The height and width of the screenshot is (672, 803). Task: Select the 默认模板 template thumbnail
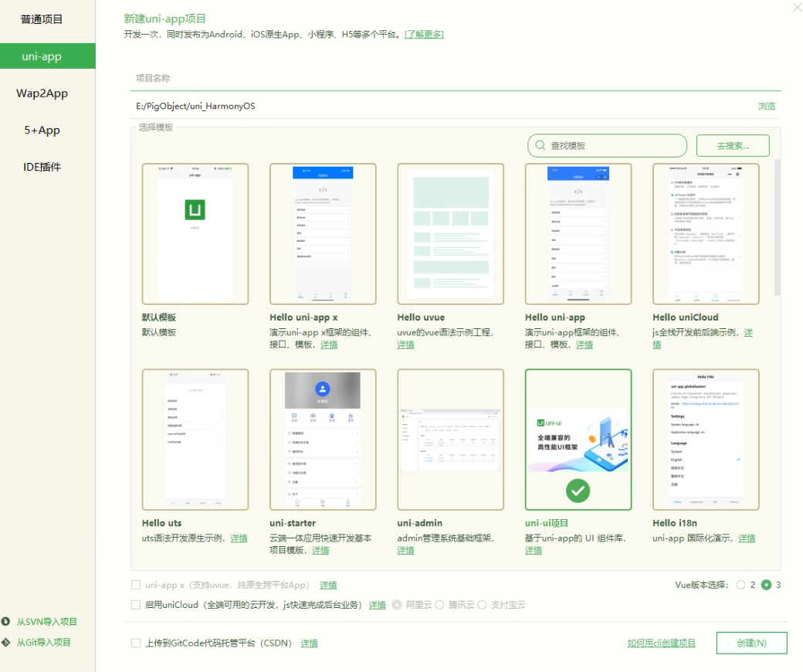(x=195, y=234)
